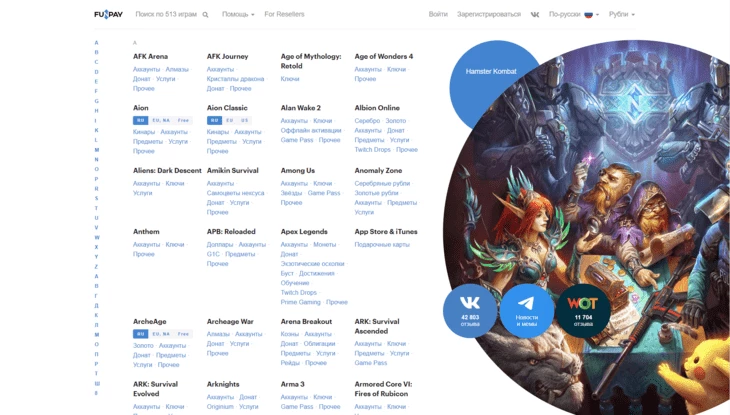Viewport: 730px width, 415px height.
Task: Select the Free server toggle under Aion
Action: click(x=183, y=120)
